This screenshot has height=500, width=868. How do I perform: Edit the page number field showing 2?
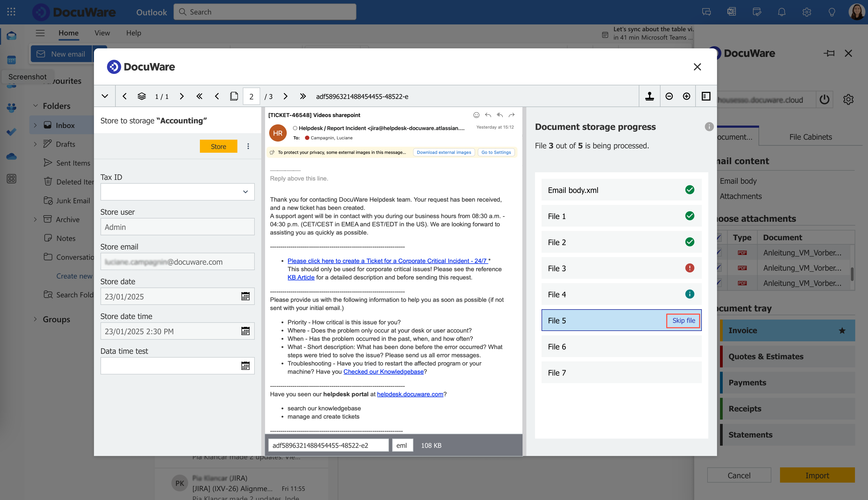pyautogui.click(x=251, y=96)
